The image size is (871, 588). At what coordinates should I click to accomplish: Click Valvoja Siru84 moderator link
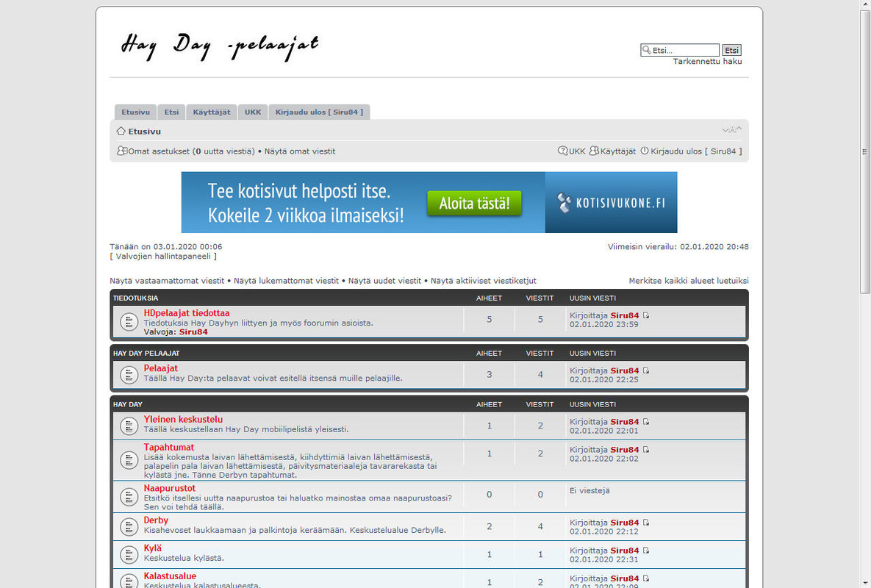(193, 331)
